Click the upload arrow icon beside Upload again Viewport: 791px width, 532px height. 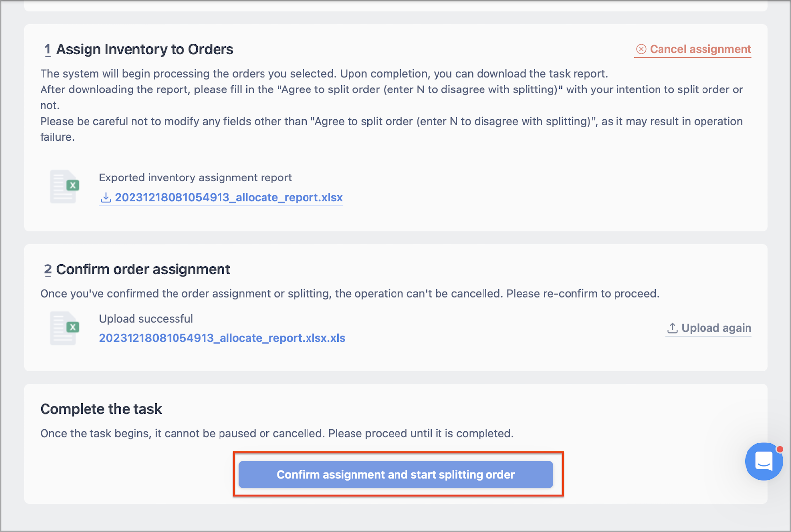tap(672, 328)
